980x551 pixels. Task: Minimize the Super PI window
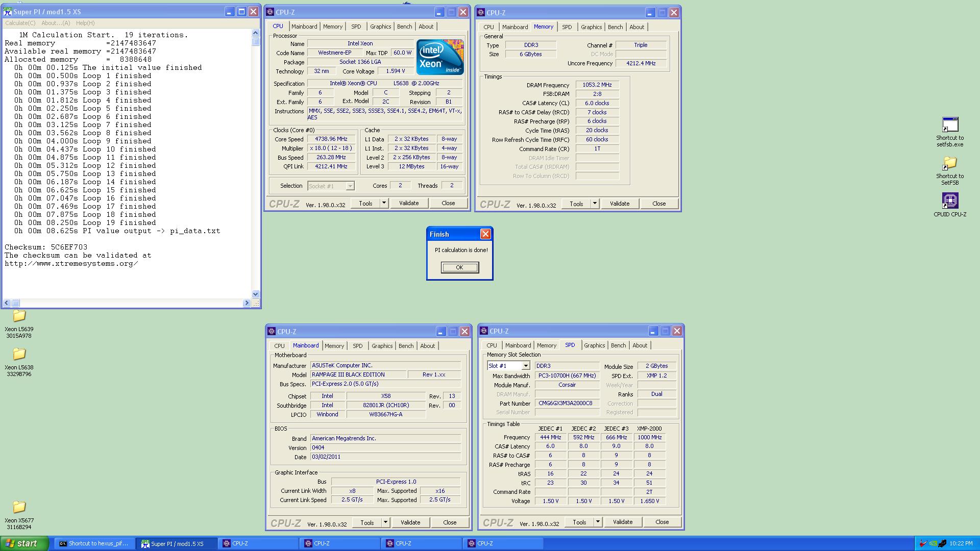[x=229, y=12]
